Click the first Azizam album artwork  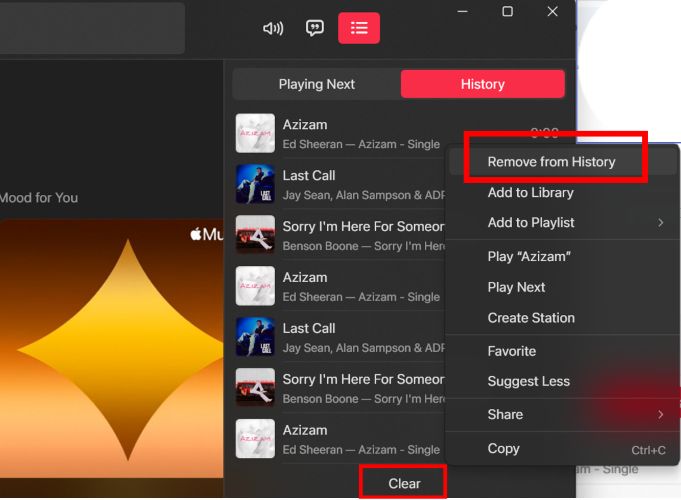[x=255, y=133]
